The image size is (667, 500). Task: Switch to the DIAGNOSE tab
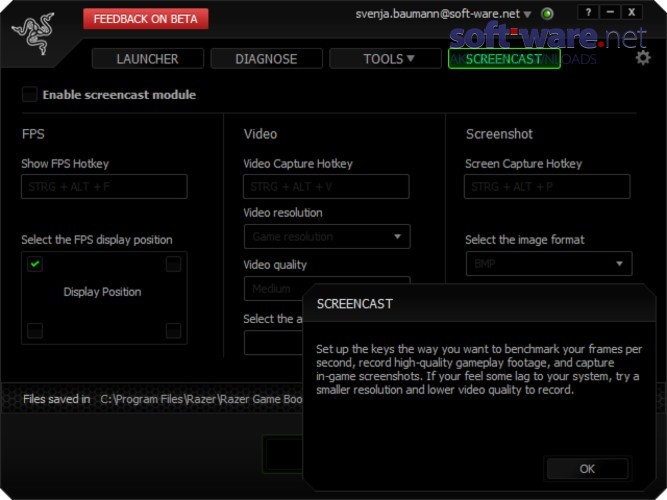(x=266, y=59)
